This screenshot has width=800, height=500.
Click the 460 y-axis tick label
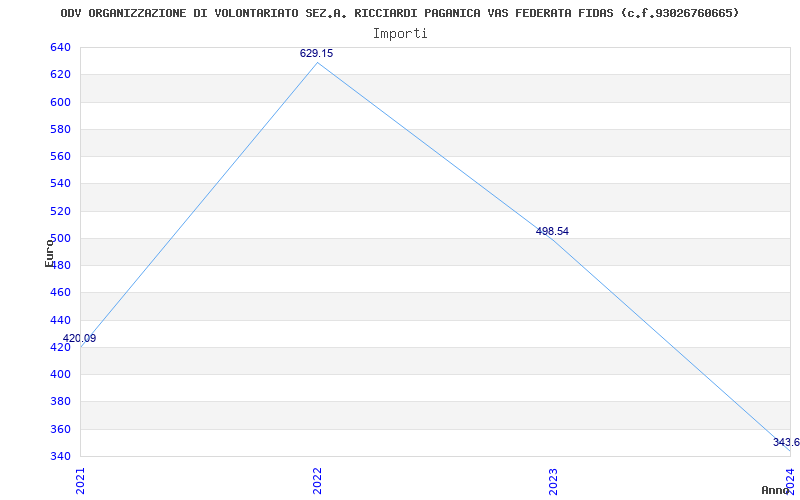coord(60,293)
